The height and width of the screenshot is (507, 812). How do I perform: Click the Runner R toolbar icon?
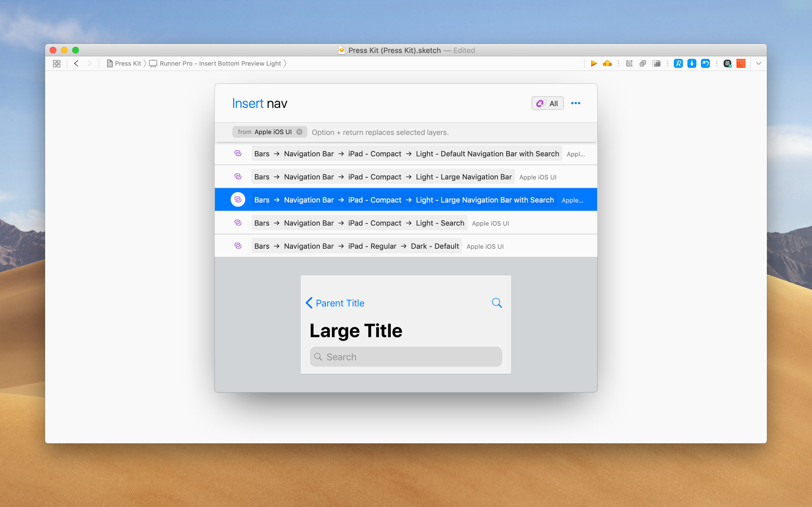678,63
